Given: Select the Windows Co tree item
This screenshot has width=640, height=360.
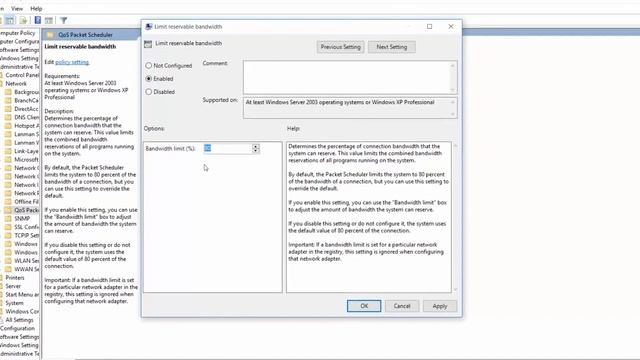Looking at the screenshot, I should pos(22,311).
